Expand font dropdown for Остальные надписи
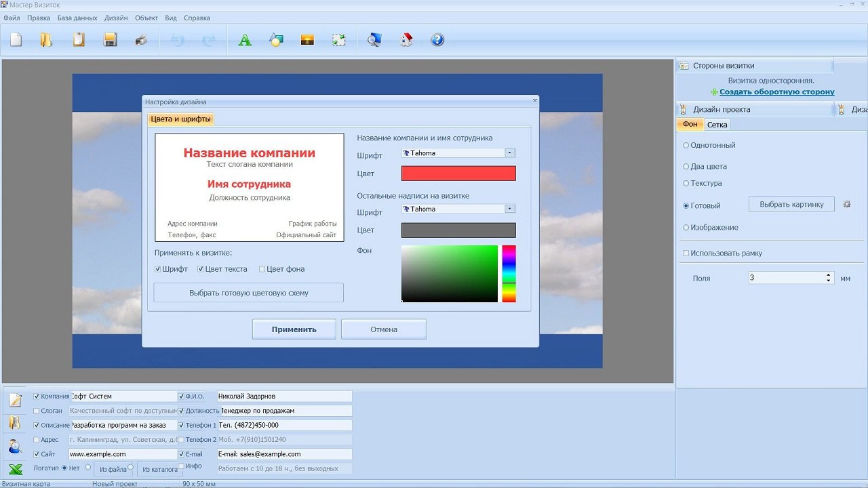The height and width of the screenshot is (488, 868). click(510, 209)
